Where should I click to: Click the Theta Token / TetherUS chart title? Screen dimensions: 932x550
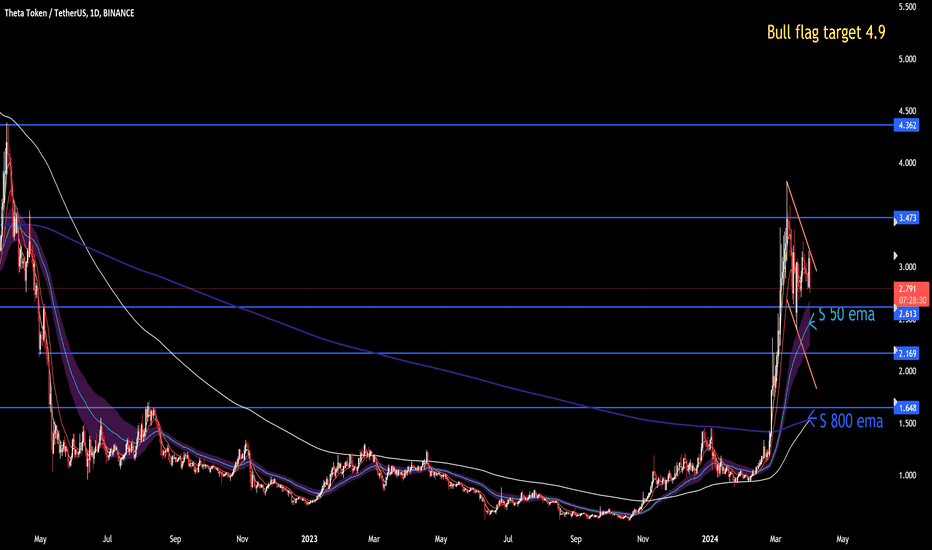point(70,13)
